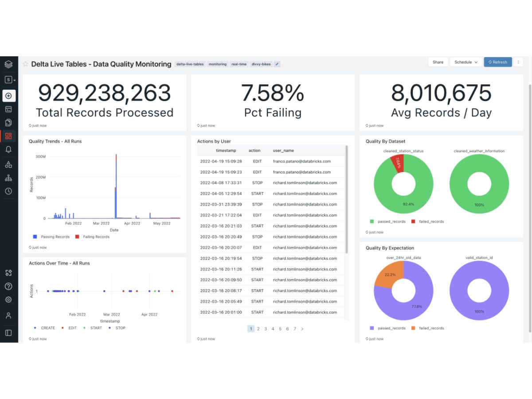Toggle Failing Records legend in Quality Trends
The width and height of the screenshot is (532, 399).
[92, 237]
